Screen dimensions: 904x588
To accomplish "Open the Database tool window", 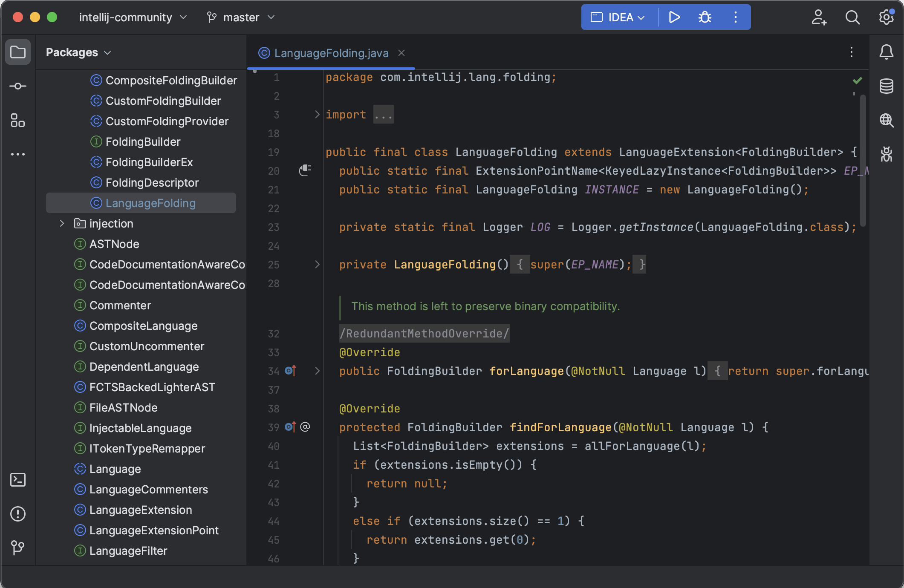I will pyautogui.click(x=887, y=86).
